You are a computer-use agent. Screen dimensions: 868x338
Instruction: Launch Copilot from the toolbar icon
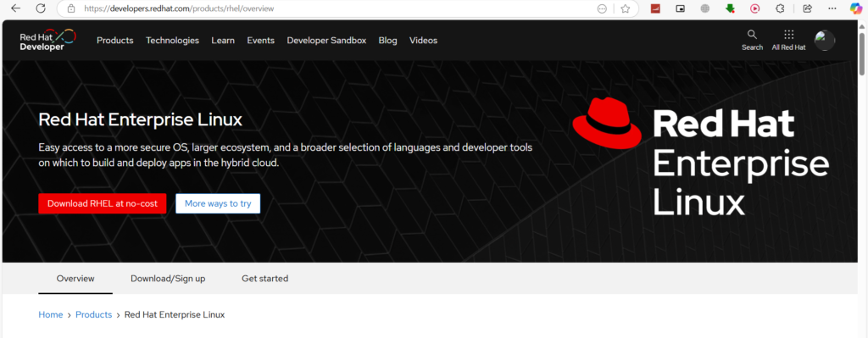(856, 8)
